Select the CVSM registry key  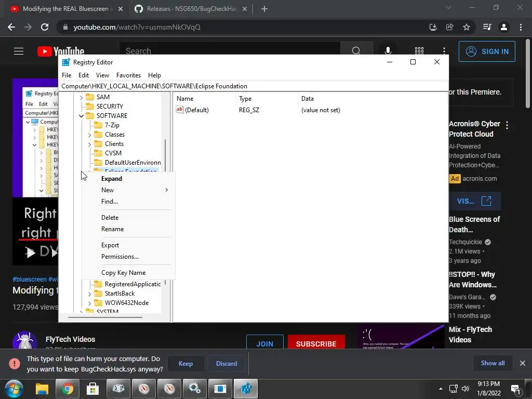[113, 153]
